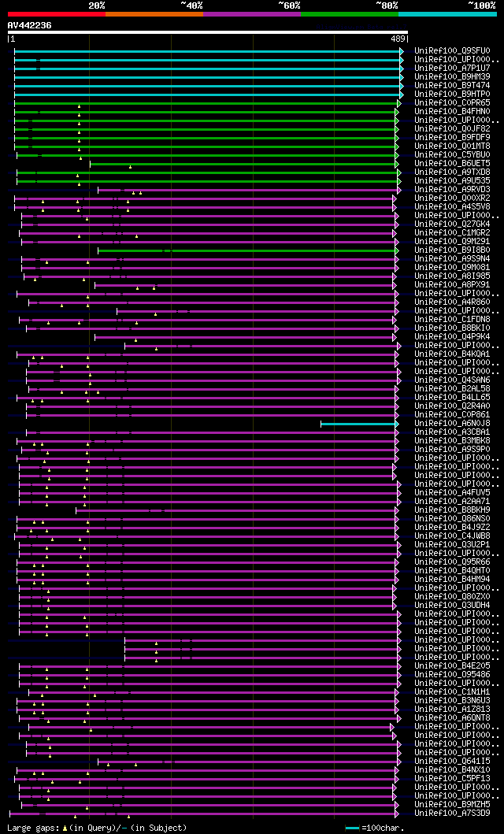The height and width of the screenshot is (834, 504).
Task: Click the 489 query end position label
Action: pos(398,39)
